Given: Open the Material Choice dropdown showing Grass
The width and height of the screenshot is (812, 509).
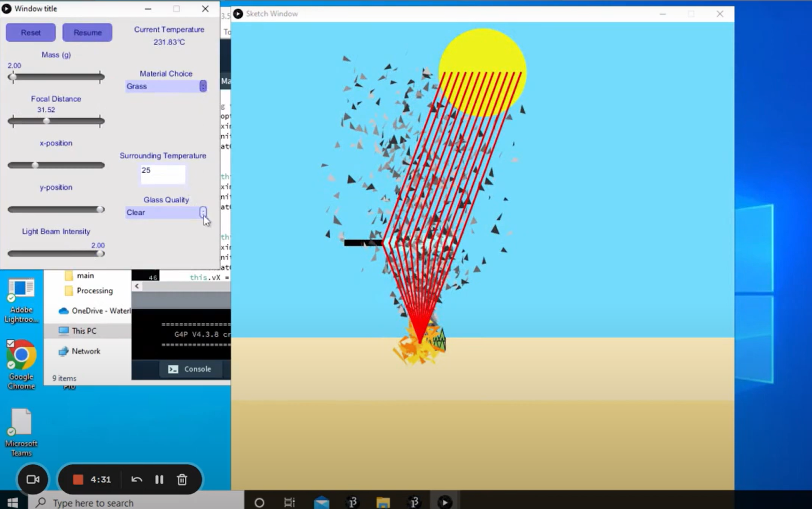Looking at the screenshot, I should (x=166, y=86).
